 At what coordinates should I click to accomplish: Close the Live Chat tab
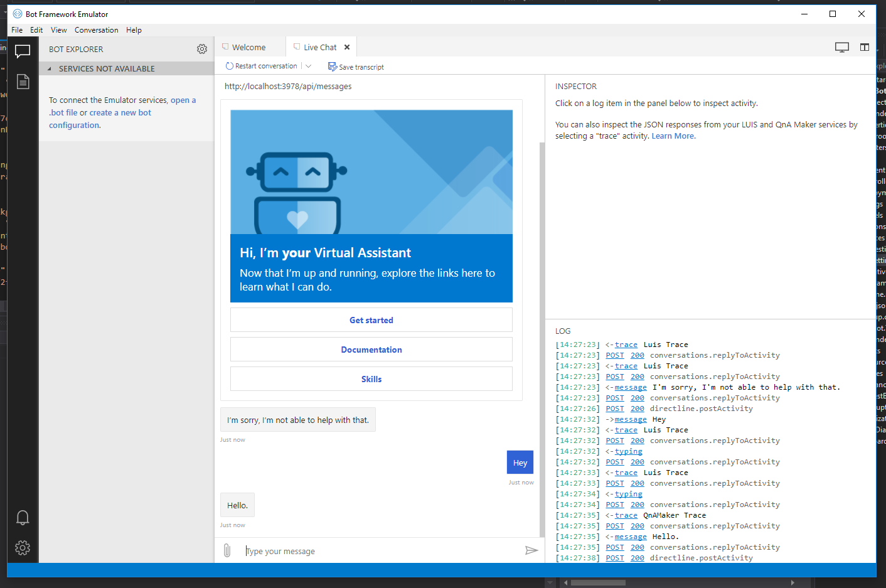pyautogui.click(x=347, y=47)
